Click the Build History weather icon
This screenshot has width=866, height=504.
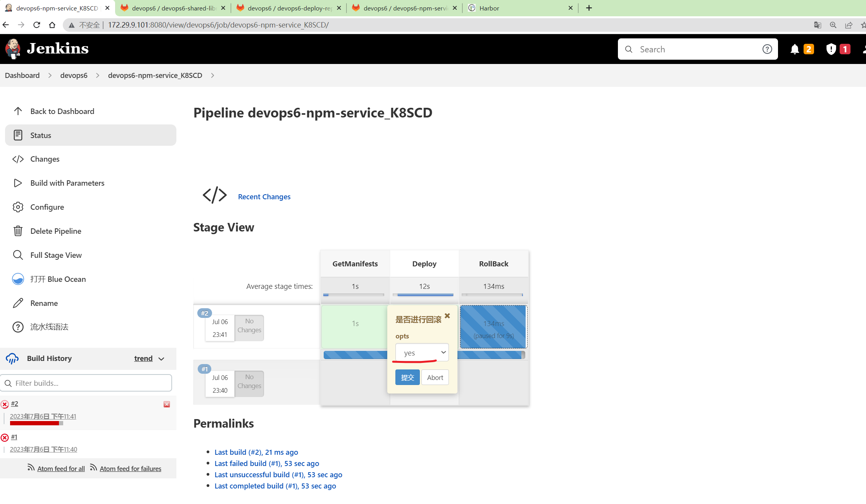click(12, 358)
